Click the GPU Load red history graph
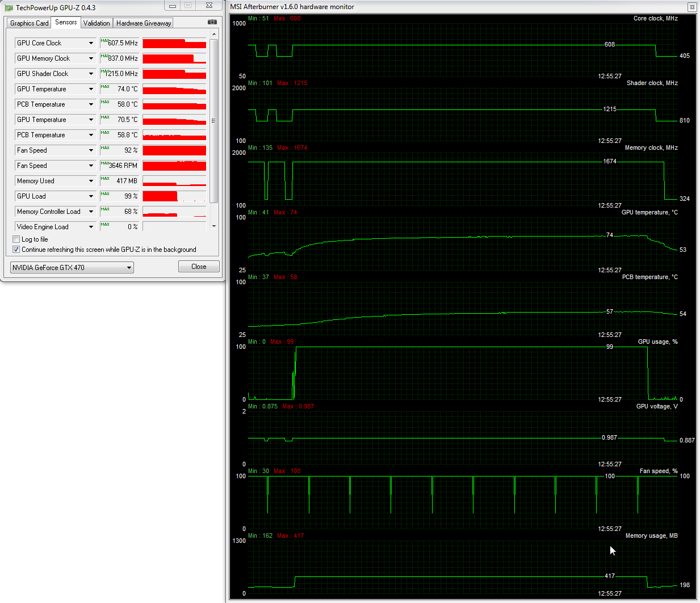700x603 pixels. click(174, 196)
